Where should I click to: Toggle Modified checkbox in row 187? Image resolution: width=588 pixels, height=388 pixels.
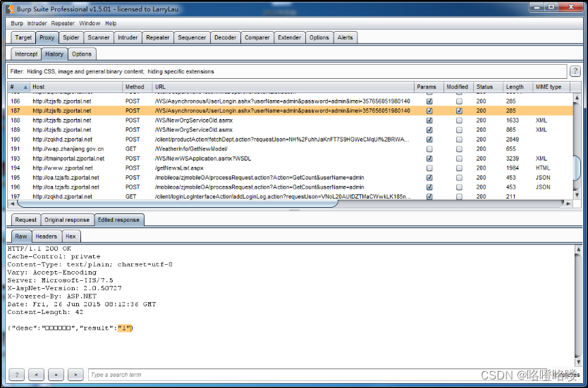point(459,111)
